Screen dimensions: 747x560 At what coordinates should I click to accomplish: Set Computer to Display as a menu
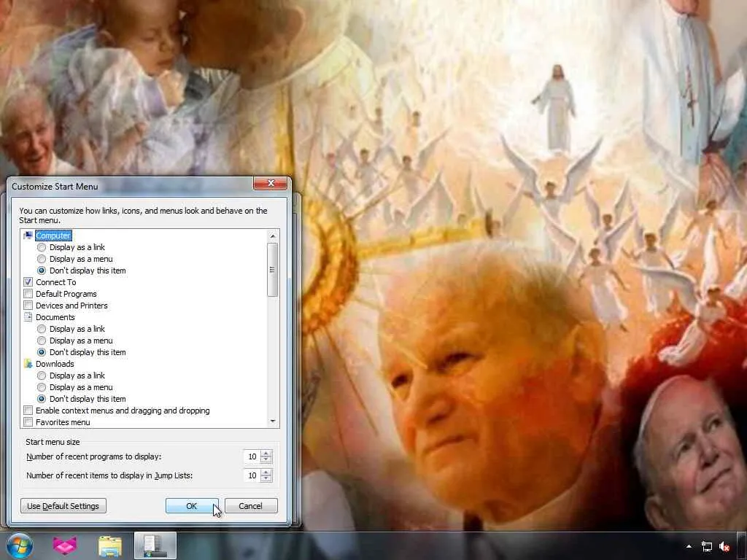pos(42,259)
